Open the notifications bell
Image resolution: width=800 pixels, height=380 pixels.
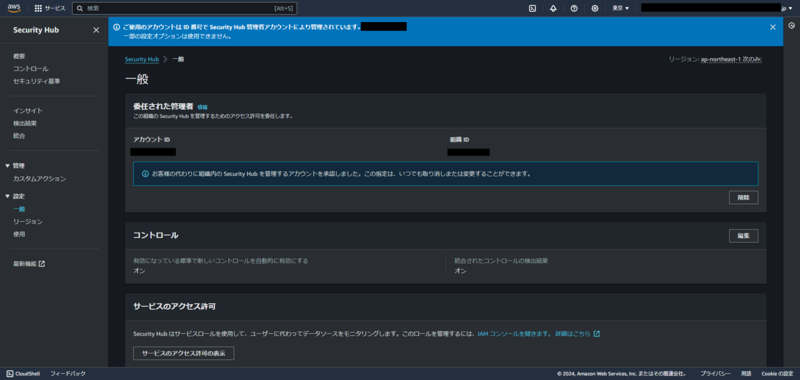(553, 8)
